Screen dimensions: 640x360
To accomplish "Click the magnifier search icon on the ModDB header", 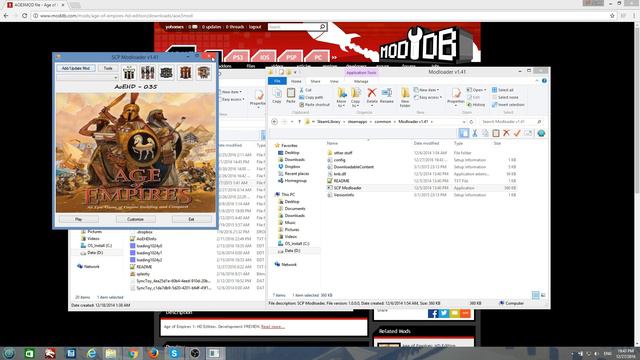I will click(322, 27).
